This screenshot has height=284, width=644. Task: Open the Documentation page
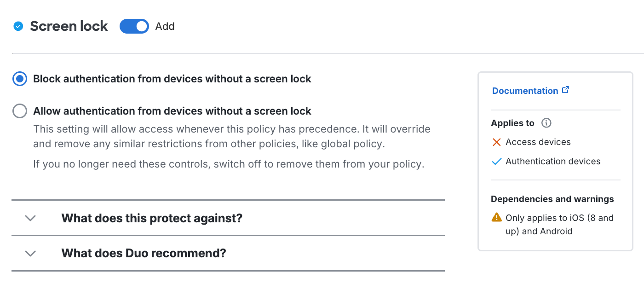pyautogui.click(x=525, y=90)
